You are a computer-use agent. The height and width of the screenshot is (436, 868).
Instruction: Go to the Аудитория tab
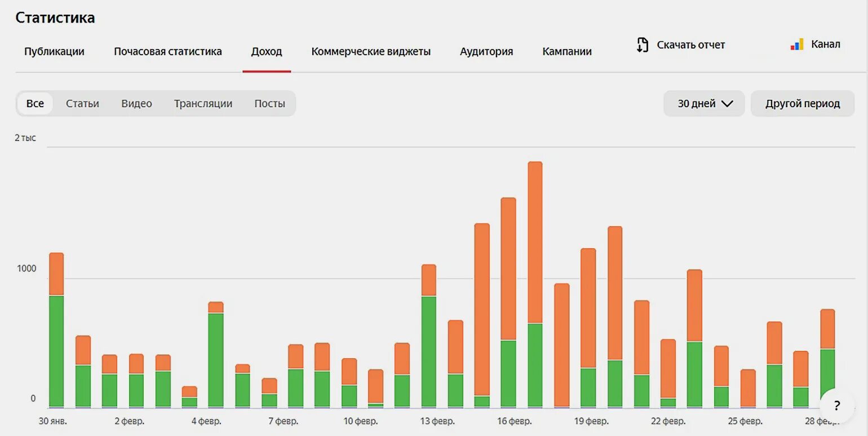click(x=486, y=51)
